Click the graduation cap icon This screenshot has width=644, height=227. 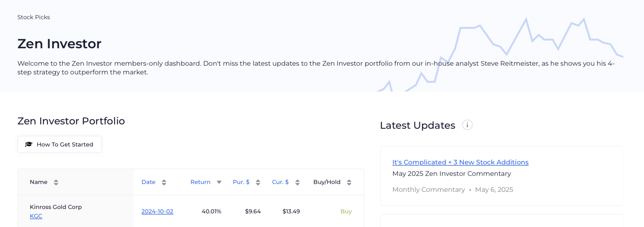(x=29, y=144)
